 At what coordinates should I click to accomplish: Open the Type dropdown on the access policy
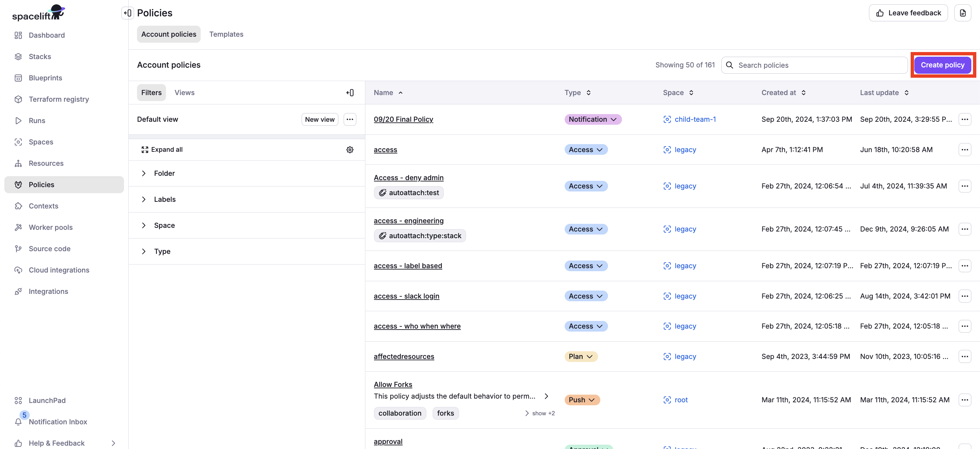click(x=585, y=149)
